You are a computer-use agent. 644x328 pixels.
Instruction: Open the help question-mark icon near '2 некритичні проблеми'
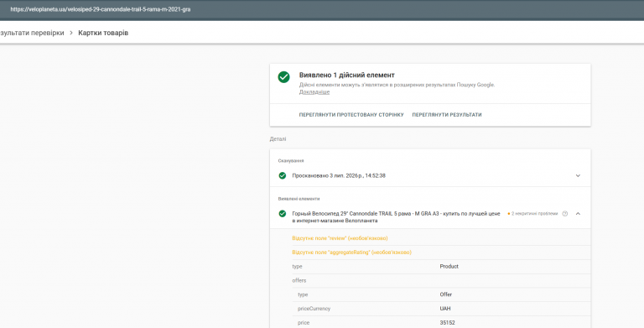pos(564,214)
